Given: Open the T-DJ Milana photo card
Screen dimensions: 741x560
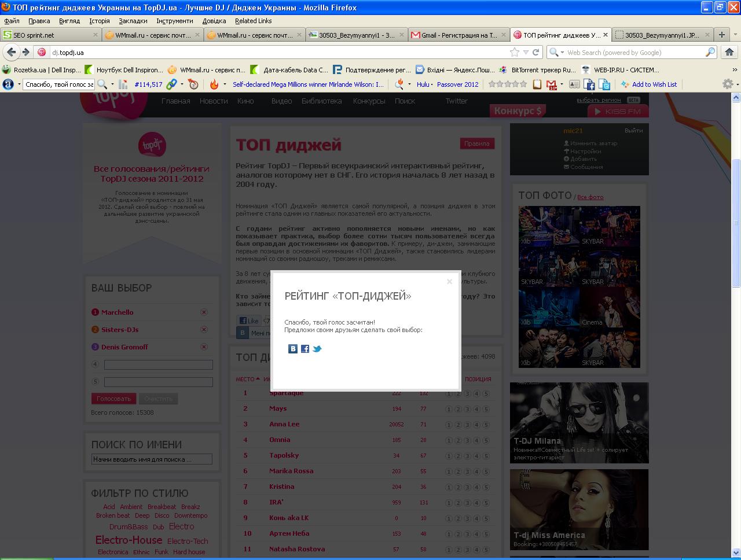Looking at the screenshot, I should coord(579,423).
